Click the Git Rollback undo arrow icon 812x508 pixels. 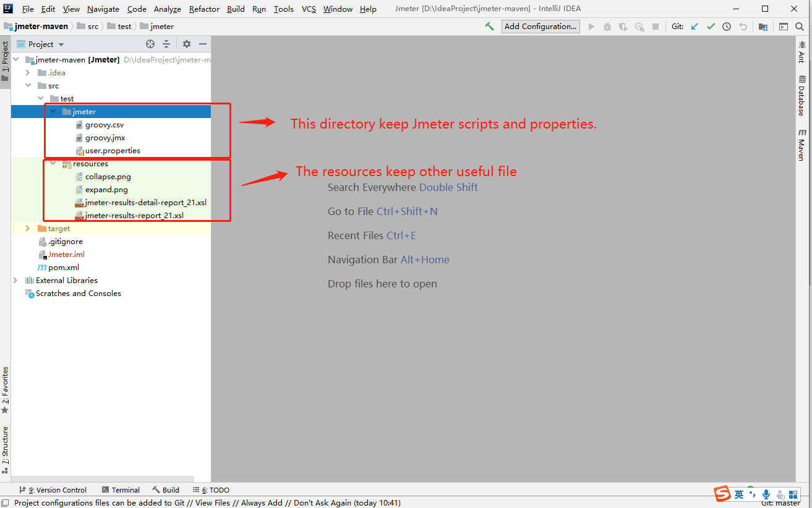point(743,27)
